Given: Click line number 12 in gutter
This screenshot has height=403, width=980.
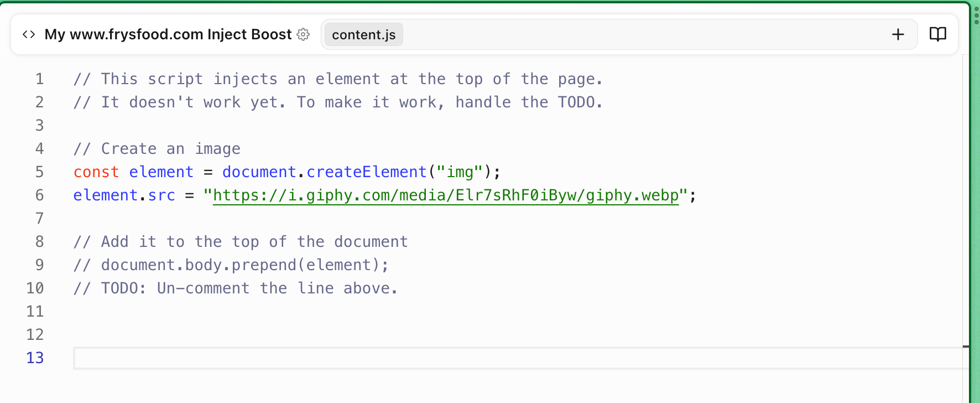Looking at the screenshot, I should click(35, 335).
